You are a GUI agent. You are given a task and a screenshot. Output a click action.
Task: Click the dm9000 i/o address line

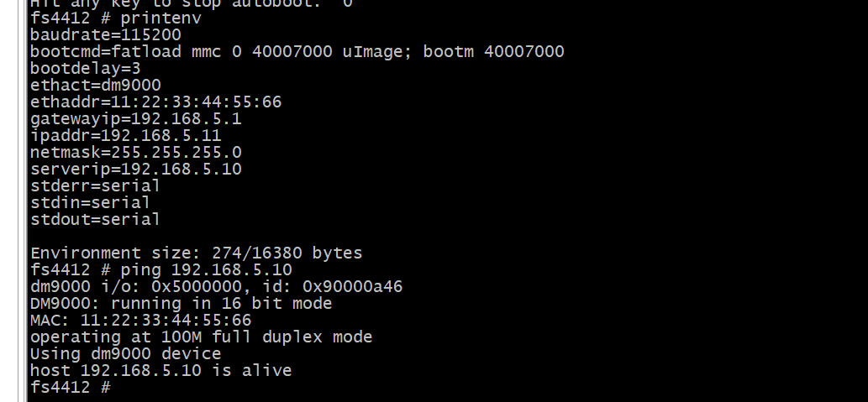click(x=217, y=286)
